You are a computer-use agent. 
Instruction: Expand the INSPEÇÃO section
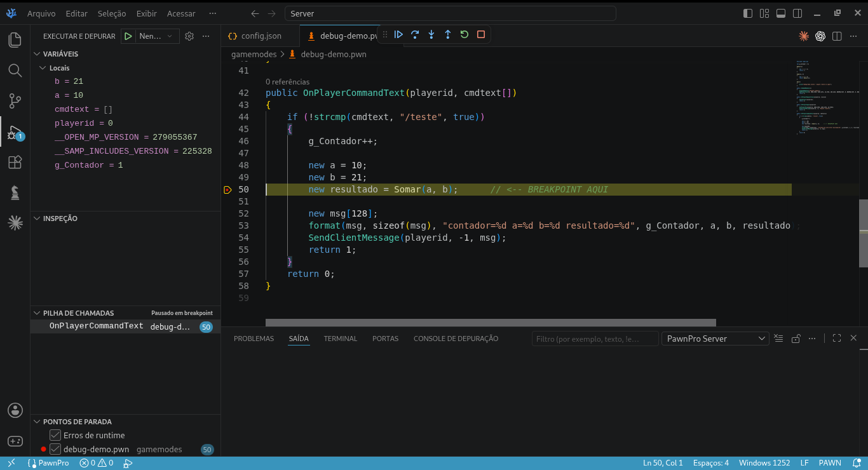[60, 218]
